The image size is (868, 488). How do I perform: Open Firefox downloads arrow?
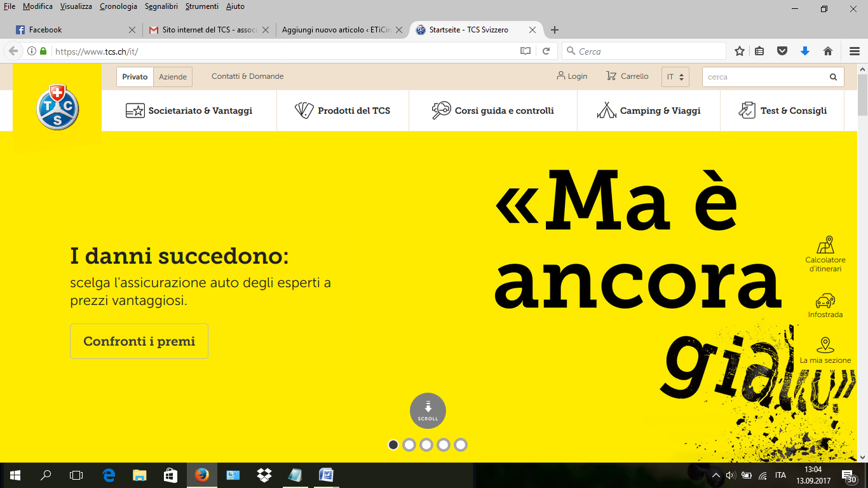click(805, 51)
